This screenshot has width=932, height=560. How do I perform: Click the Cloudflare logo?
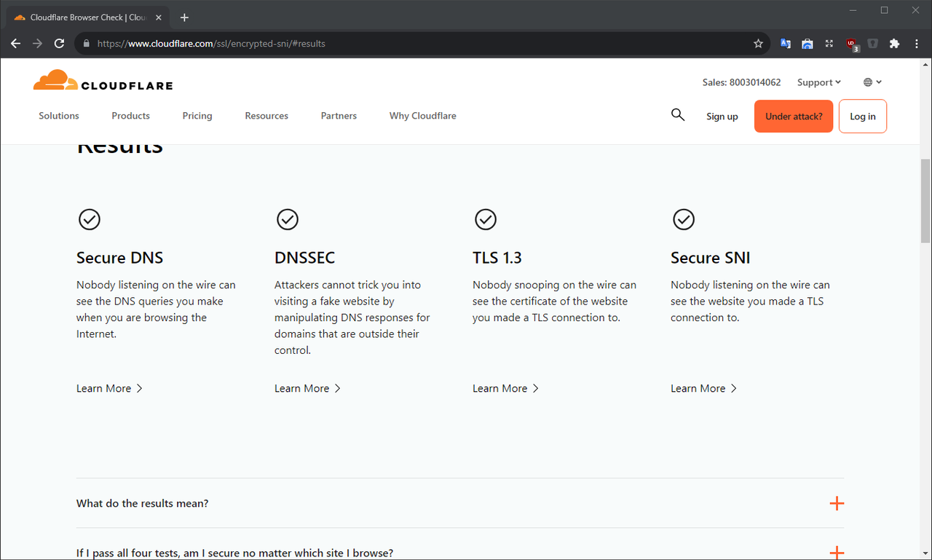103,80
